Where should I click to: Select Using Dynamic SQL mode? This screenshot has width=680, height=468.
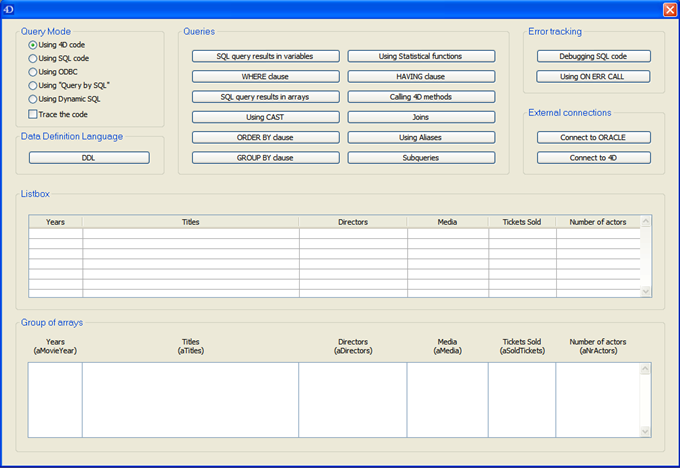(33, 99)
